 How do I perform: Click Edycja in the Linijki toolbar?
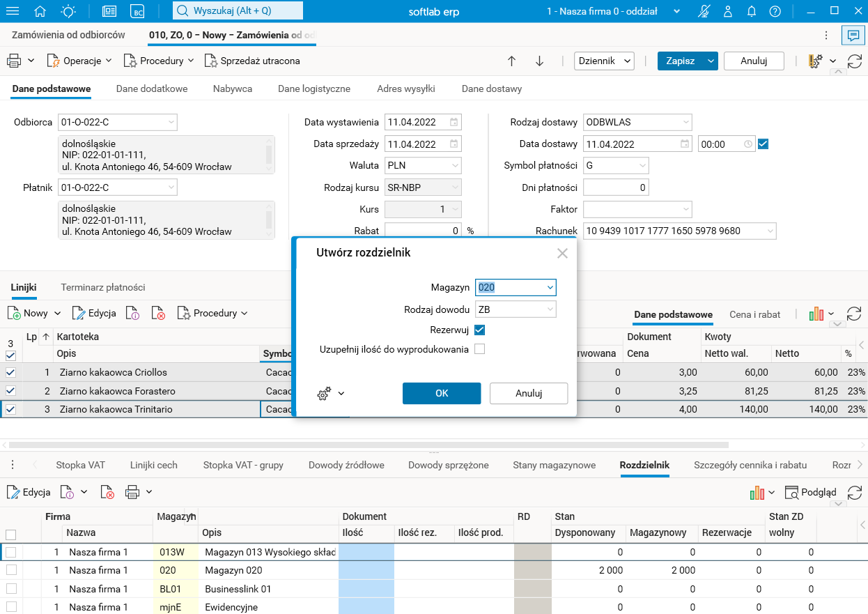(x=94, y=314)
